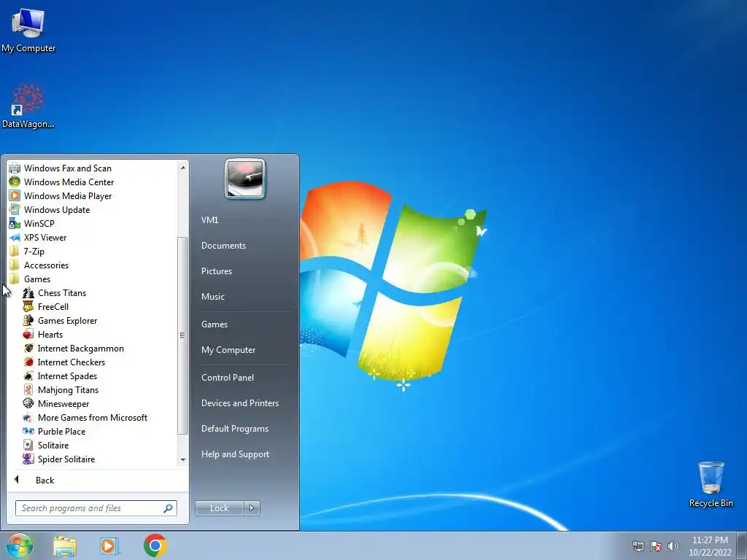
Task: Open Internet Spades icon
Action: [x=28, y=376]
